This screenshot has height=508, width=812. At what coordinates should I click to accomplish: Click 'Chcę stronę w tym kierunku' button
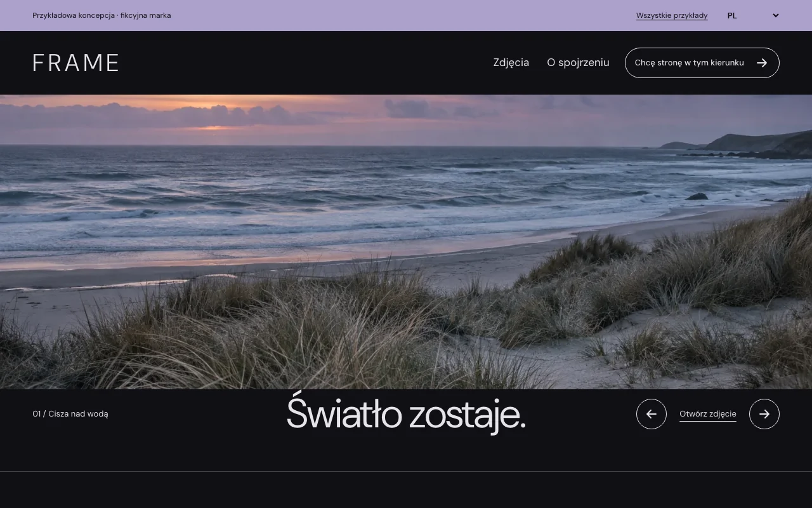pos(702,63)
